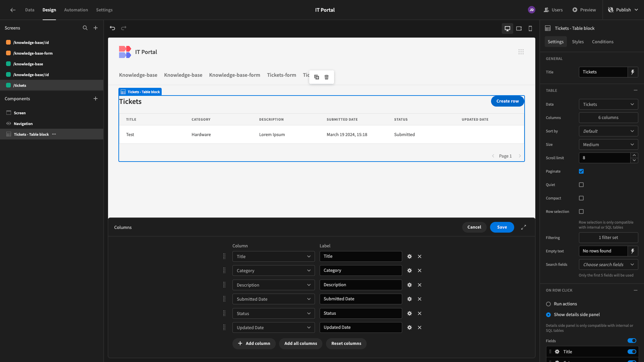
Task: Expand the Columns drawer to fullscreen
Action: (524, 227)
